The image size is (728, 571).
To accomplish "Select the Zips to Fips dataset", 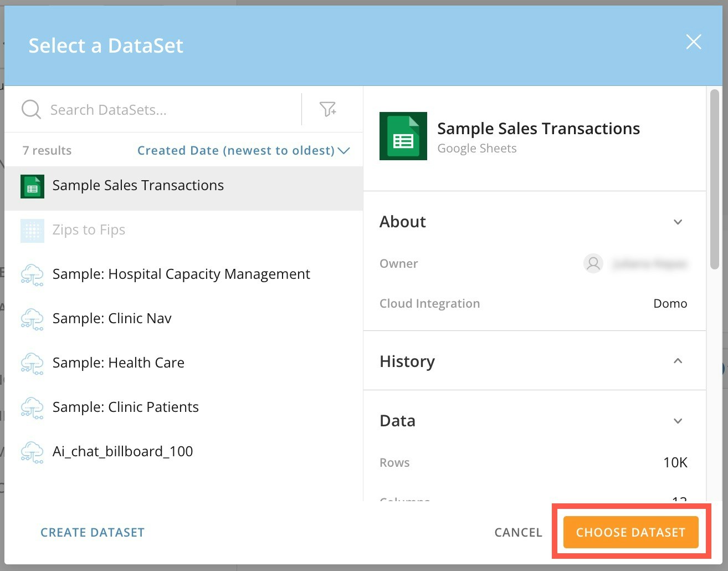I will point(183,230).
